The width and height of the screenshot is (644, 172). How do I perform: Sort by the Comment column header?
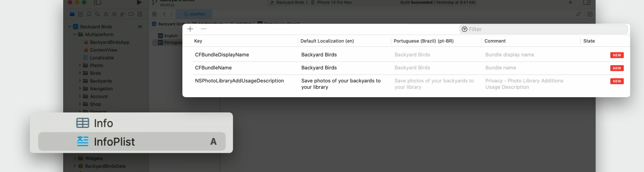(495, 41)
